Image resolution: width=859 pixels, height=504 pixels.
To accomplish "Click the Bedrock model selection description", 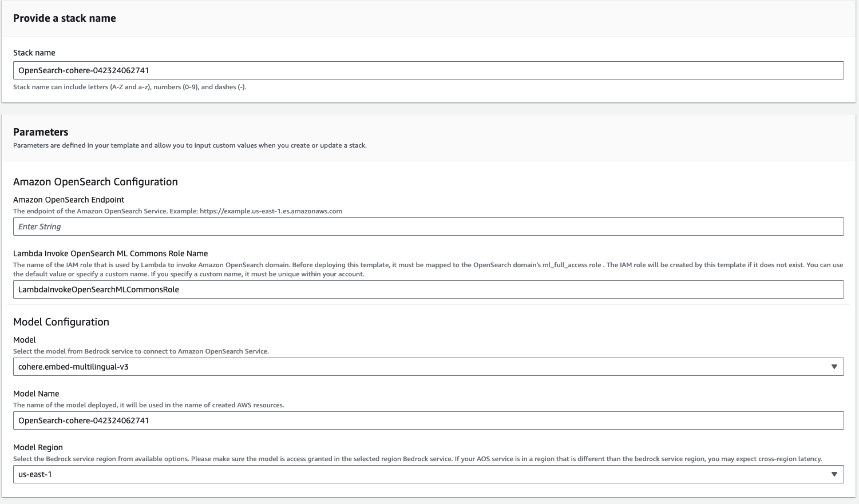I will point(141,351).
